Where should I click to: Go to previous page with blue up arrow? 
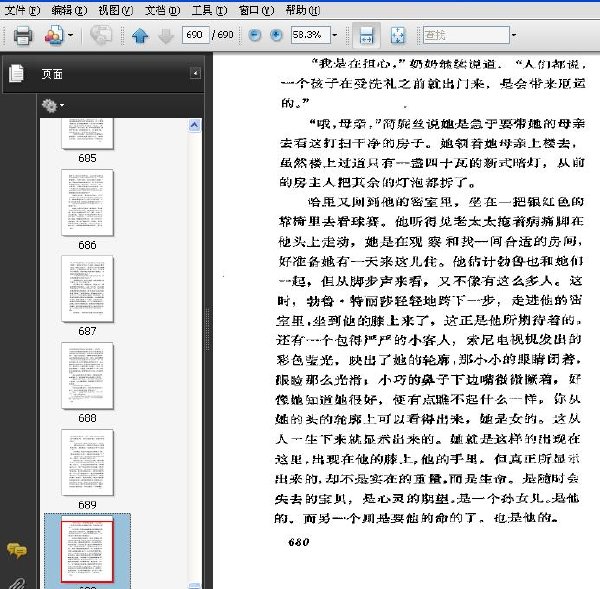[140, 36]
